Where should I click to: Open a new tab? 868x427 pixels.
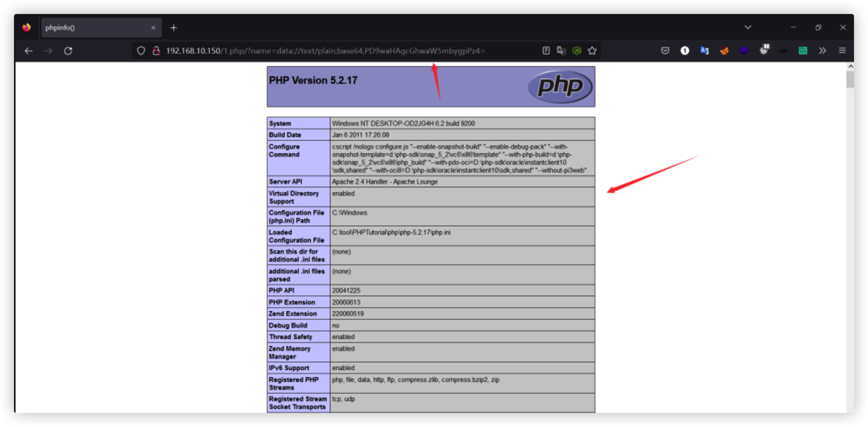click(x=173, y=28)
